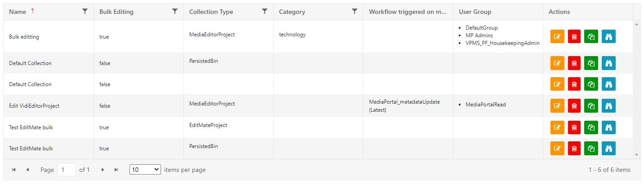Sort by the Name column header
Screen dimensions: 644x184
tap(18, 12)
